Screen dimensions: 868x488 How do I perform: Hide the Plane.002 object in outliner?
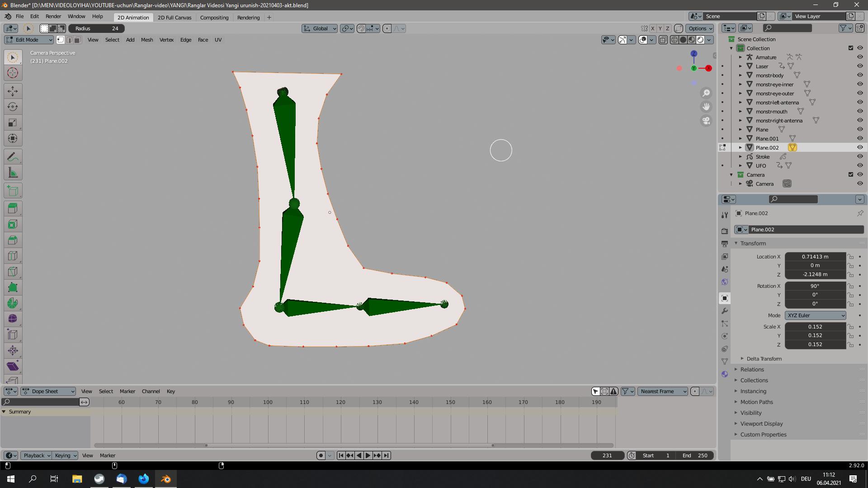(860, 147)
